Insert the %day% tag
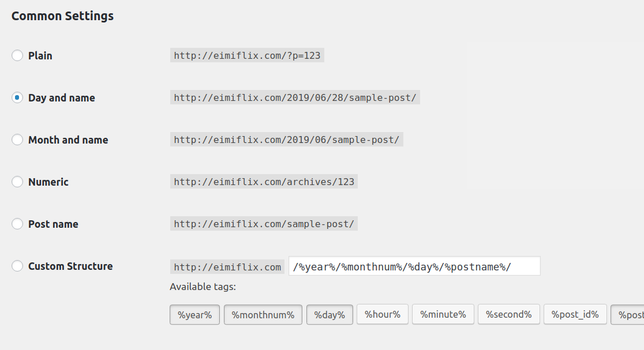 [330, 314]
